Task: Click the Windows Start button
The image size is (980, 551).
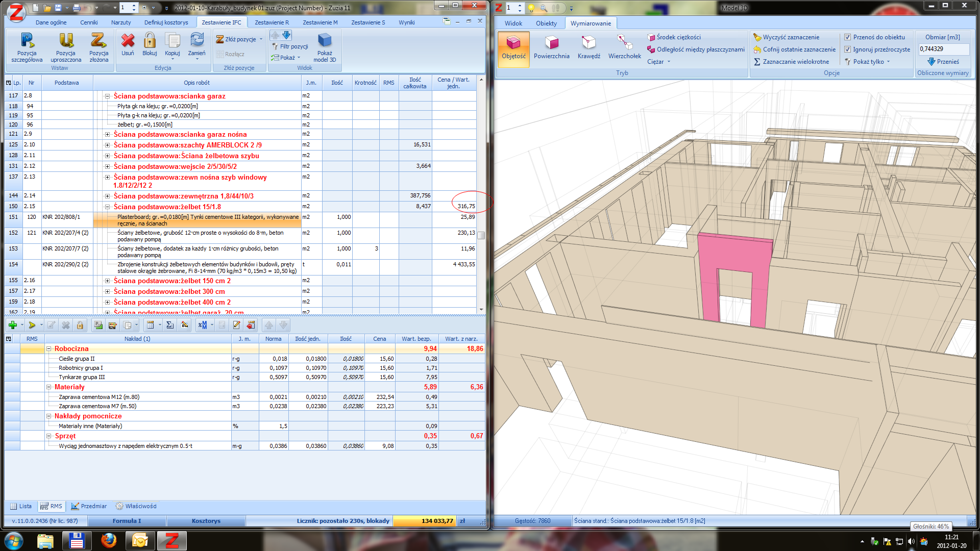Action: coord(13,541)
